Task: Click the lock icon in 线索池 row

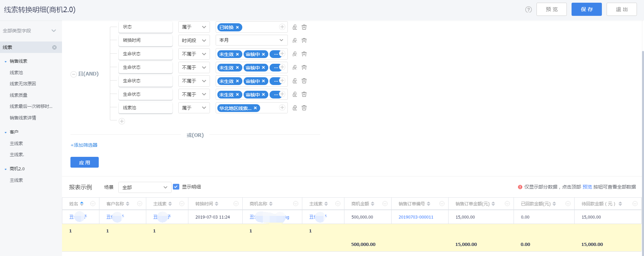Action: tap(295, 108)
